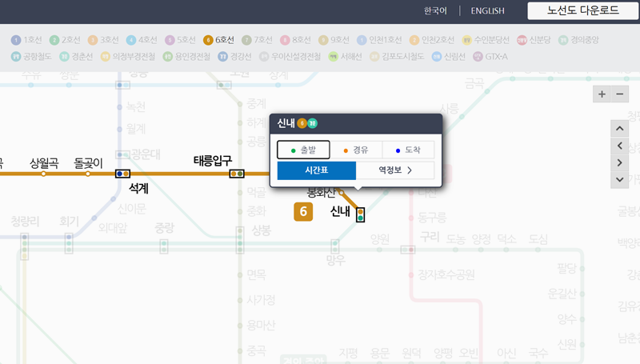Toggle the 5호선 line filter

[181, 40]
